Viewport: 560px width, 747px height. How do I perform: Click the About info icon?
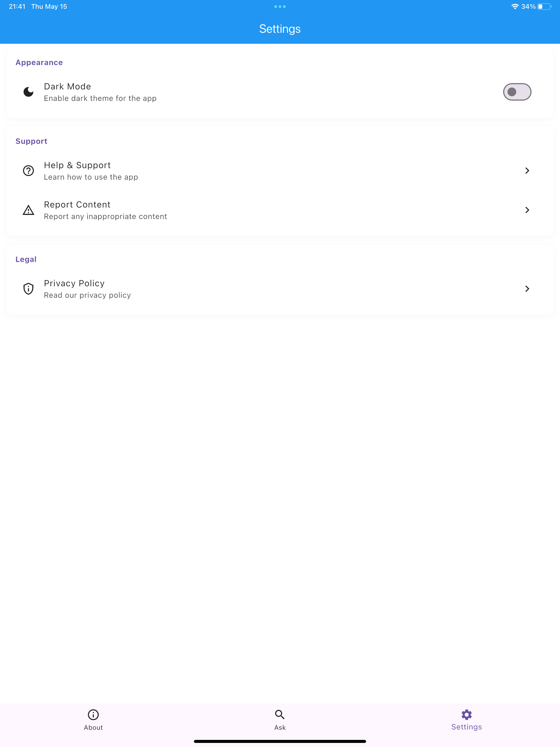pos(93,714)
